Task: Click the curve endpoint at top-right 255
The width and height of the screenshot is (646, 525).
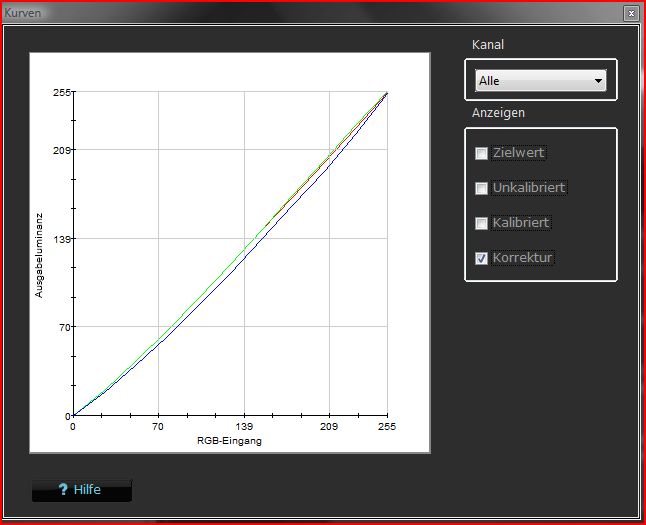Action: 387,92
